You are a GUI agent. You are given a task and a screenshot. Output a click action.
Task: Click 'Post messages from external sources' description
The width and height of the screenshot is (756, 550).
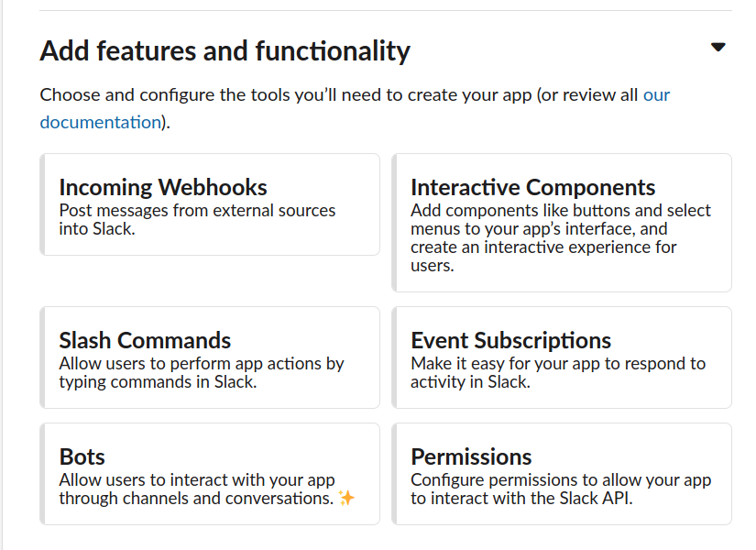pyautogui.click(x=197, y=211)
